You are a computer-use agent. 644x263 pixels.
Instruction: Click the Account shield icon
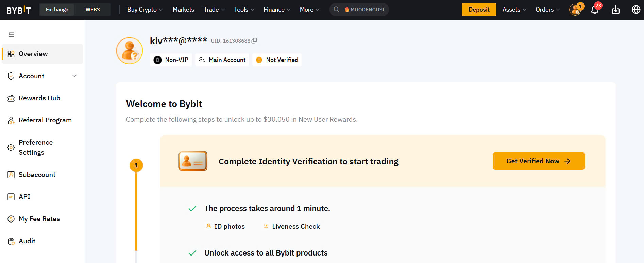[x=11, y=76]
